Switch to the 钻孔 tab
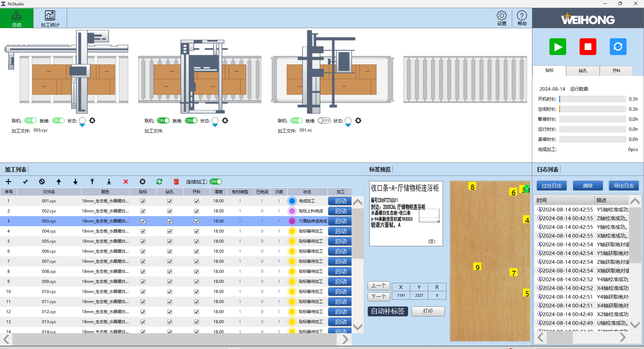This screenshot has height=349, width=644. (x=583, y=71)
